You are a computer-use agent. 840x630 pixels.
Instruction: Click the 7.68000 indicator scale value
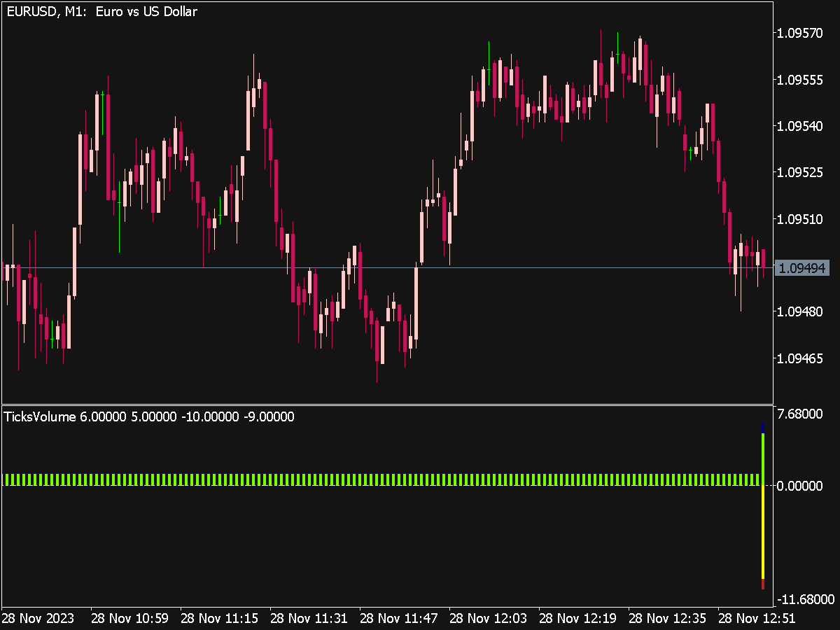(x=806, y=414)
